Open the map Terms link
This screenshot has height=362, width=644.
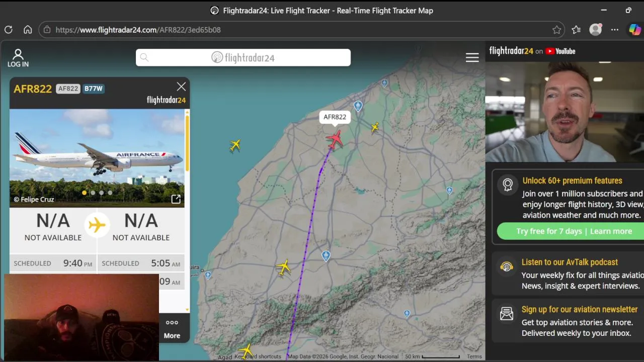(474, 356)
